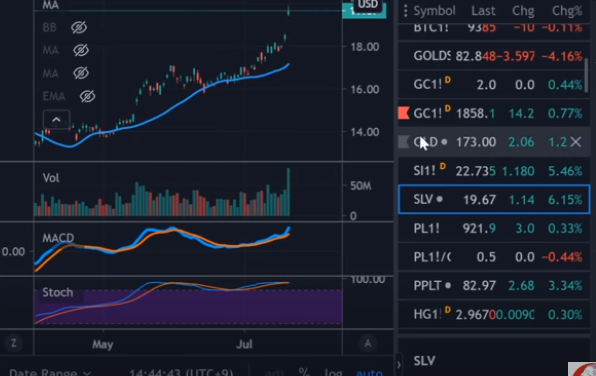Toggle auto scale on the price axis
Image resolution: width=596 pixels, height=376 pixels.
369,372
